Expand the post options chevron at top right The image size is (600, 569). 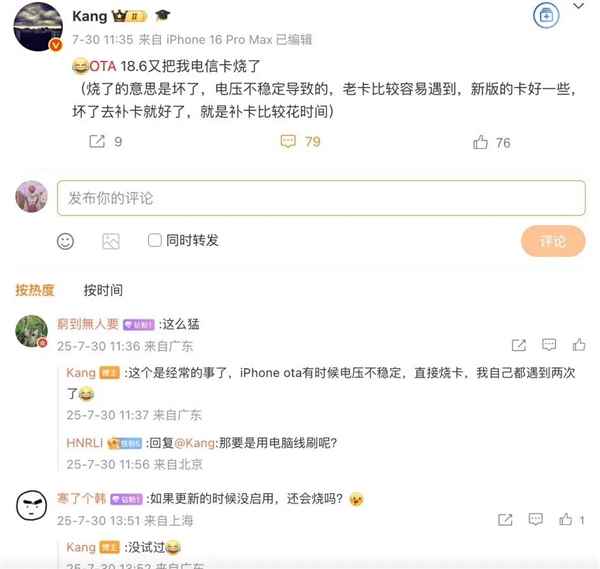[578, 6]
